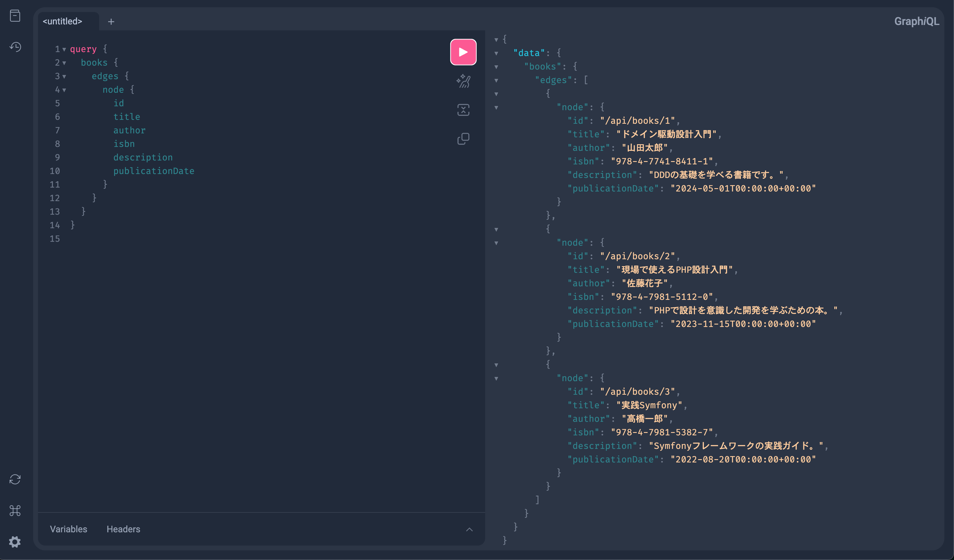The width and height of the screenshot is (954, 560).
Task: Click the 'query' keyword on line 1
Action: 83,49
